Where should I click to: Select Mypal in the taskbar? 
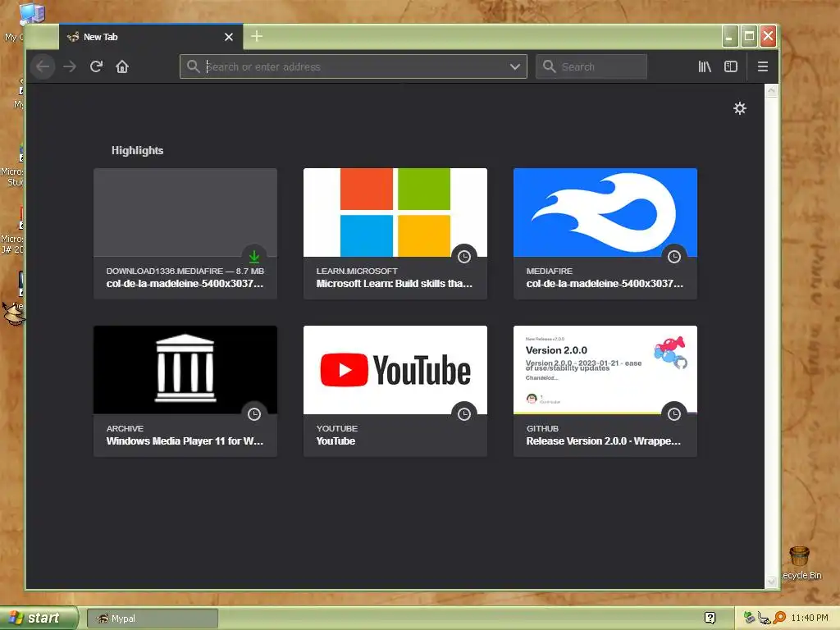pos(153,619)
